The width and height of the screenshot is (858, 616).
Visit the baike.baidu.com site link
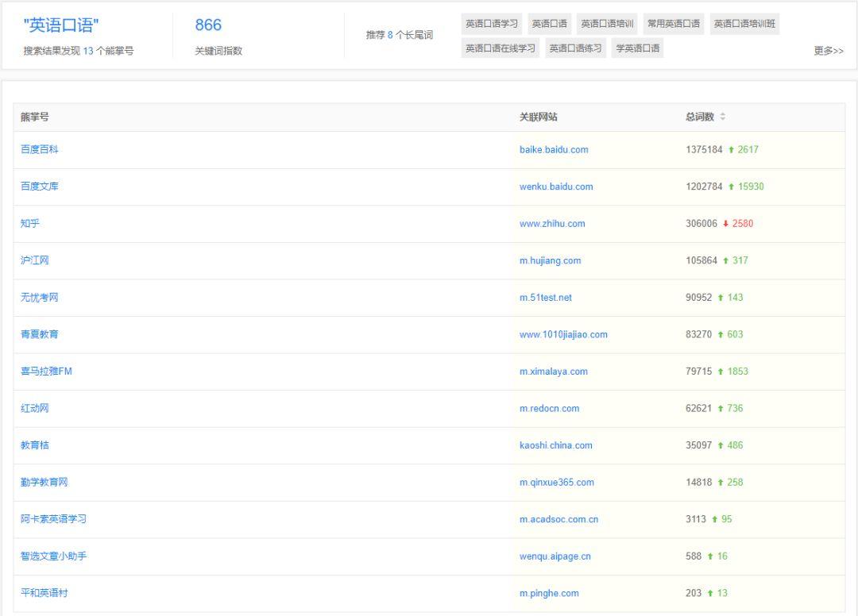554,149
